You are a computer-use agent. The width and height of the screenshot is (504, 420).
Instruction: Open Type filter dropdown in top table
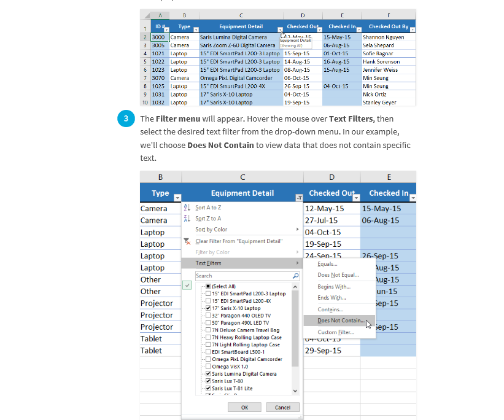coord(196,29)
